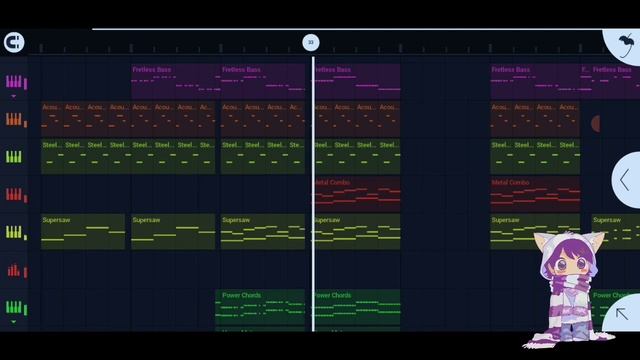The image size is (640, 360).
Task: Select the Fretless Bass clip starting at playhead
Action: pos(357,81)
